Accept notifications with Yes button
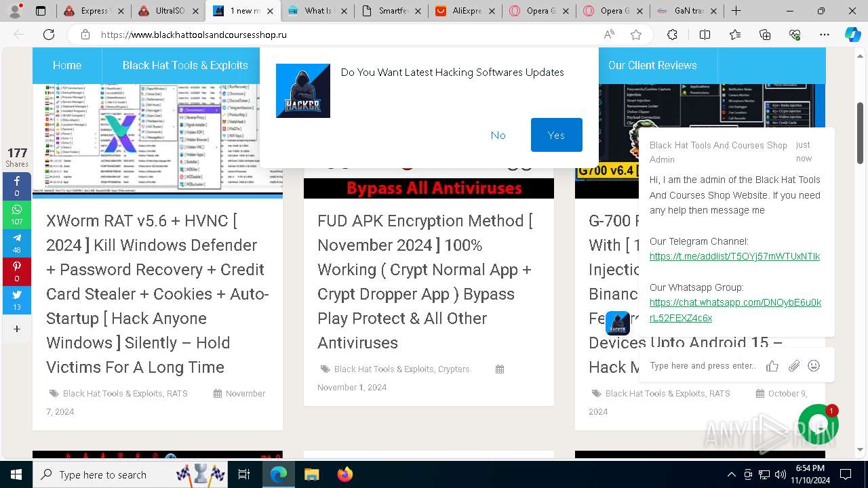The image size is (868, 488). [x=556, y=135]
